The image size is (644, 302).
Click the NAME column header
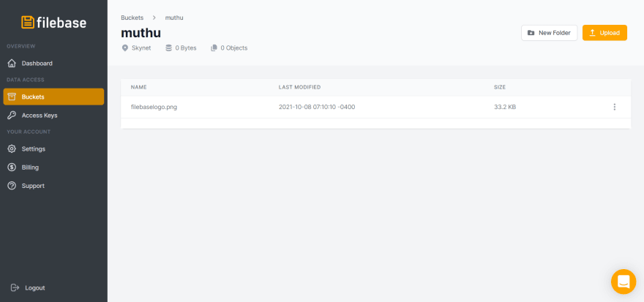click(x=139, y=88)
